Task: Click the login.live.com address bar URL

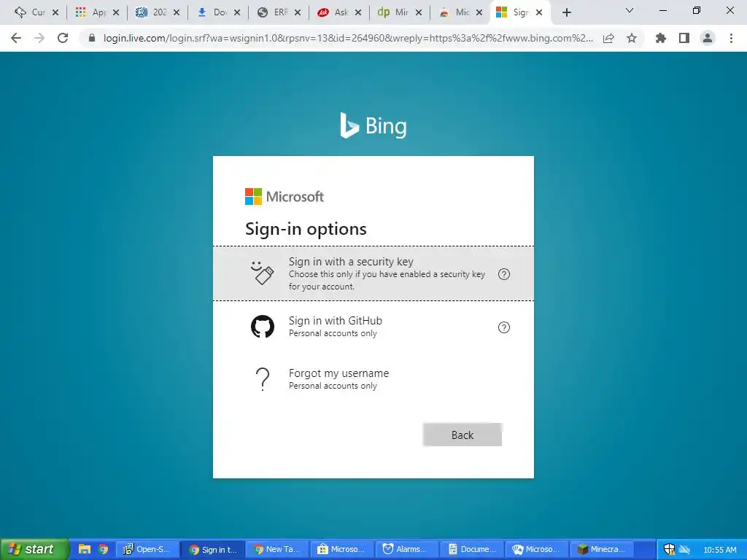Action: point(348,38)
